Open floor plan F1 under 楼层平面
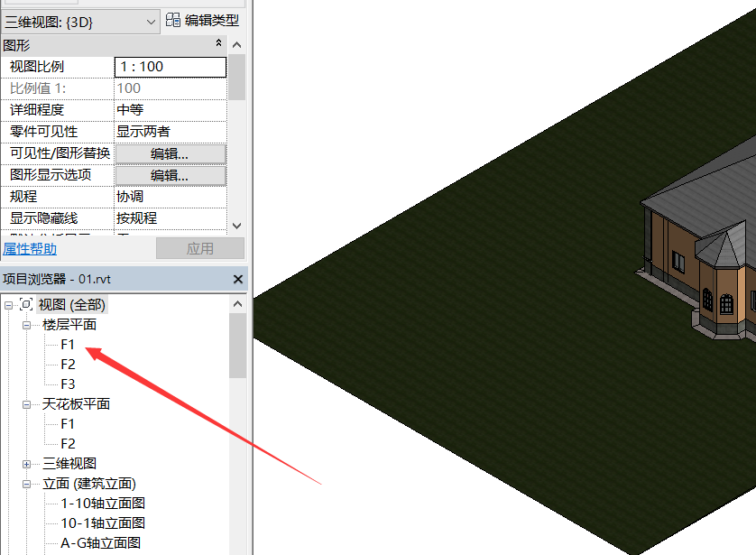The height and width of the screenshot is (555, 756). click(69, 345)
